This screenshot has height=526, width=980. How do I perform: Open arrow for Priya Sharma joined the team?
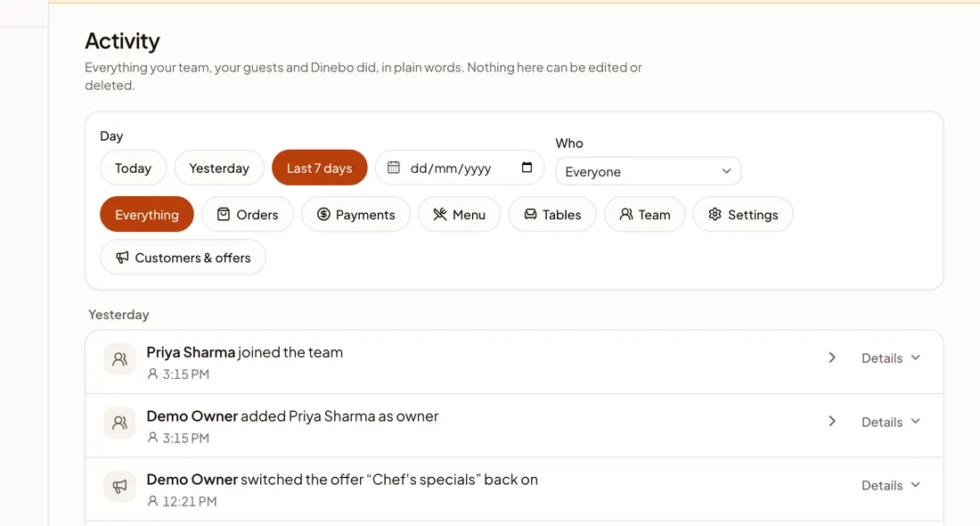(x=832, y=358)
